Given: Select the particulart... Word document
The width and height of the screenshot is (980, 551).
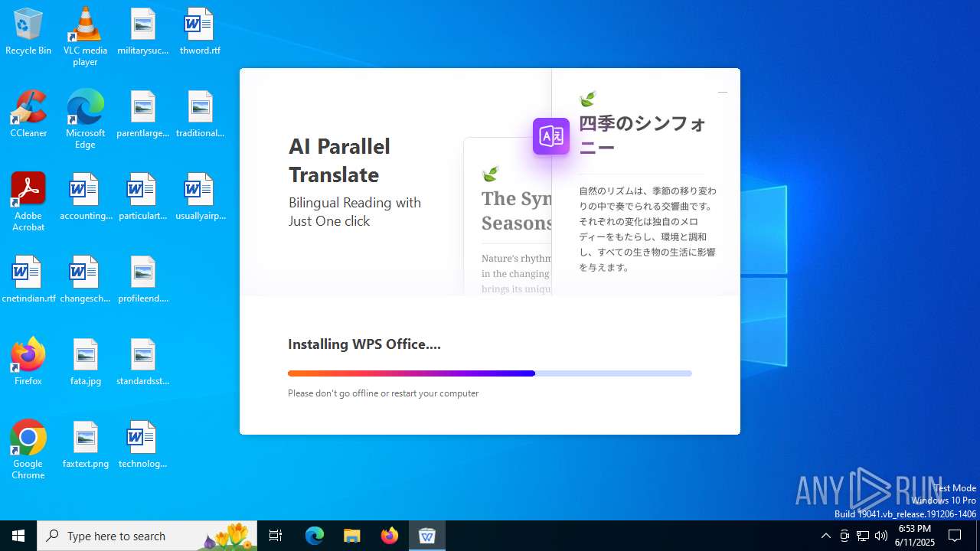Looking at the screenshot, I should pos(142,197).
